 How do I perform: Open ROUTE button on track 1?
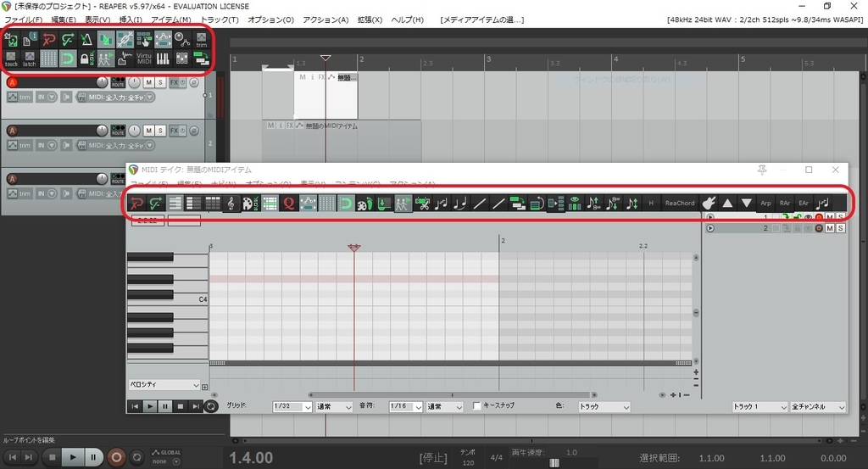click(x=118, y=82)
